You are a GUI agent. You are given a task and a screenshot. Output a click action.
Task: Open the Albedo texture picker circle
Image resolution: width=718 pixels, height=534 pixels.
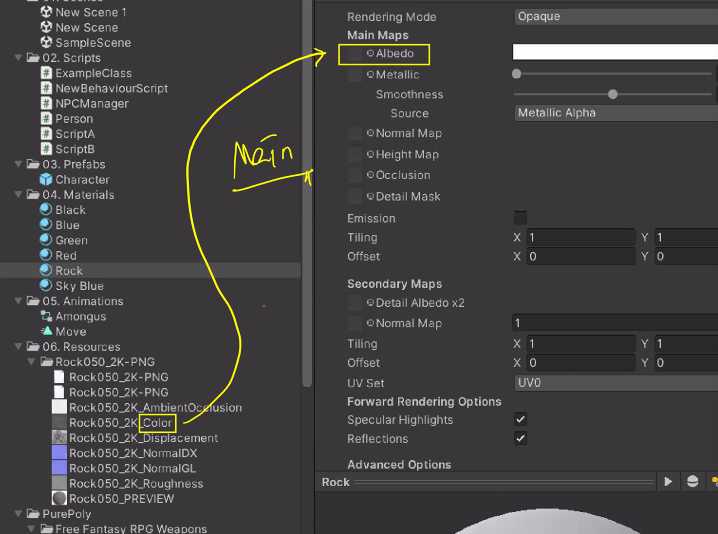point(370,54)
